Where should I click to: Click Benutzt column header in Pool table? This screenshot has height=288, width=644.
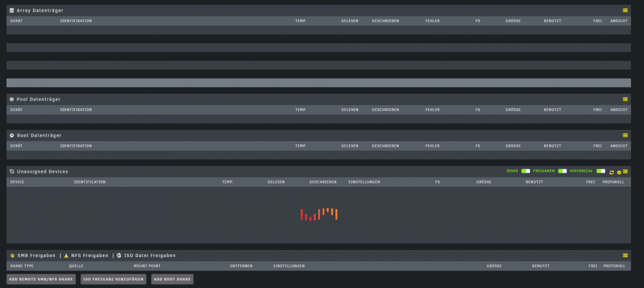pyautogui.click(x=553, y=110)
